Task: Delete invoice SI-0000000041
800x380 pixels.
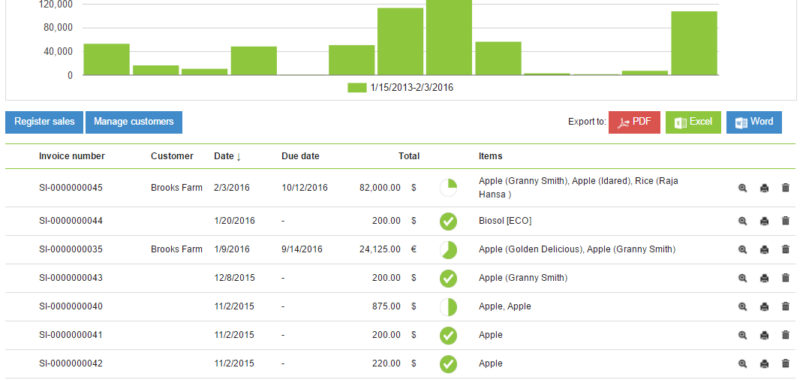Action: click(785, 335)
